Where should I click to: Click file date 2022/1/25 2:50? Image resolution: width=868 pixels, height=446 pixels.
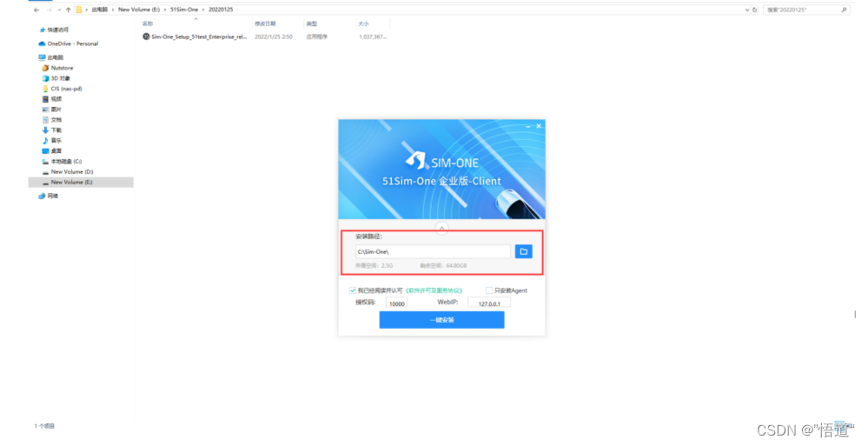point(274,37)
